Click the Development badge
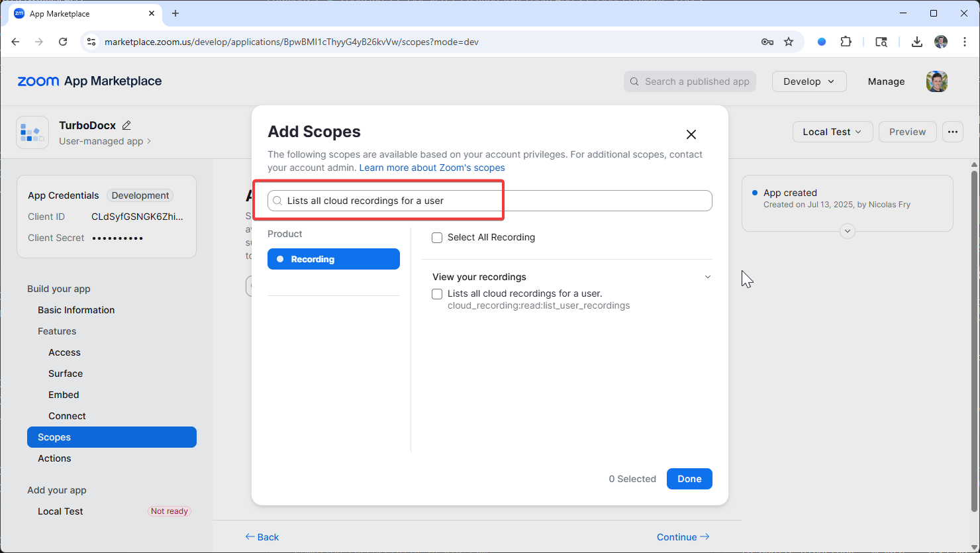This screenshot has width=980, height=553. (x=140, y=195)
